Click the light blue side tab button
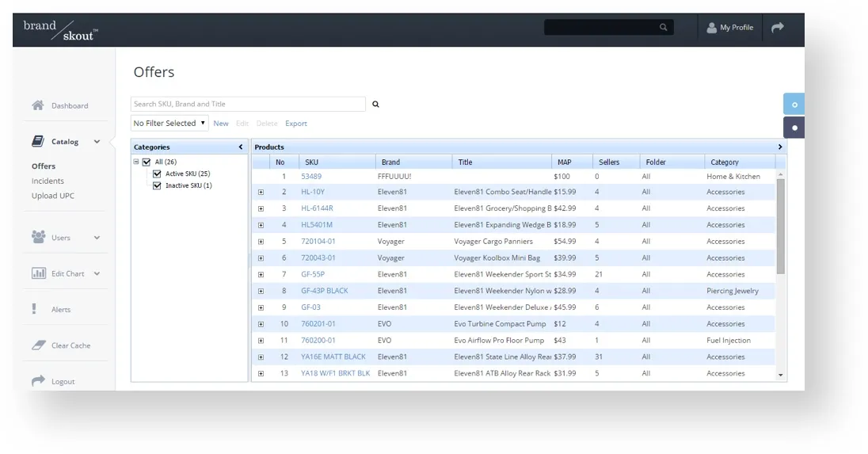868x454 pixels. (x=794, y=104)
